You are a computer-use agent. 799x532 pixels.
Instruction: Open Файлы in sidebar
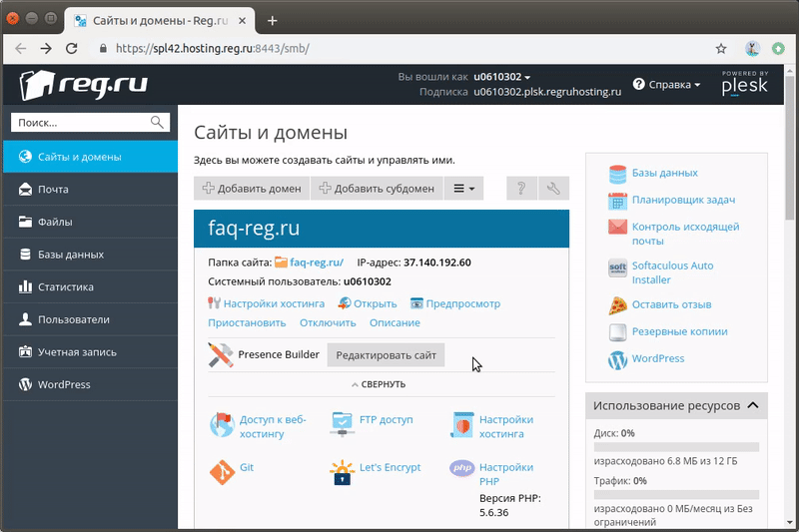(x=91, y=222)
